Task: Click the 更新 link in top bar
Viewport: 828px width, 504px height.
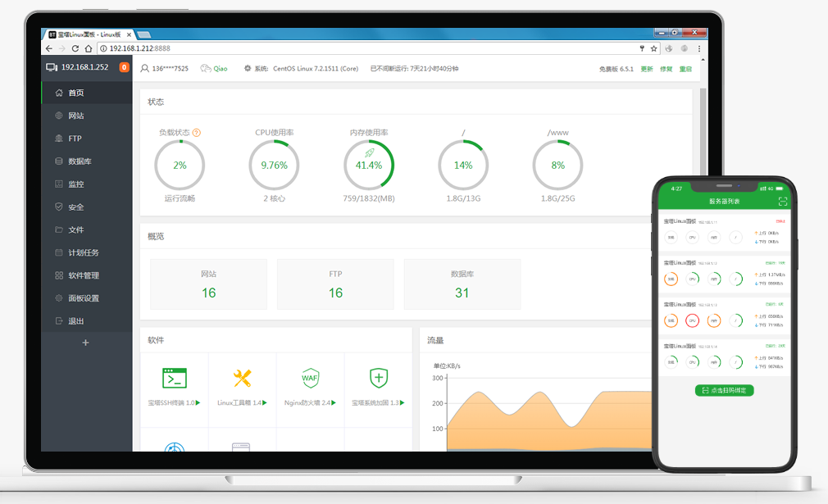Action: [647, 69]
